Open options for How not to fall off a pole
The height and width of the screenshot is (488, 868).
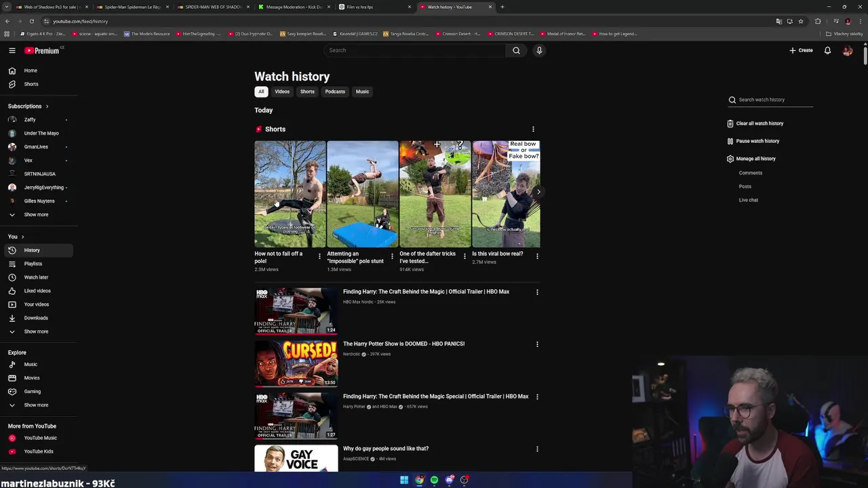(319, 256)
